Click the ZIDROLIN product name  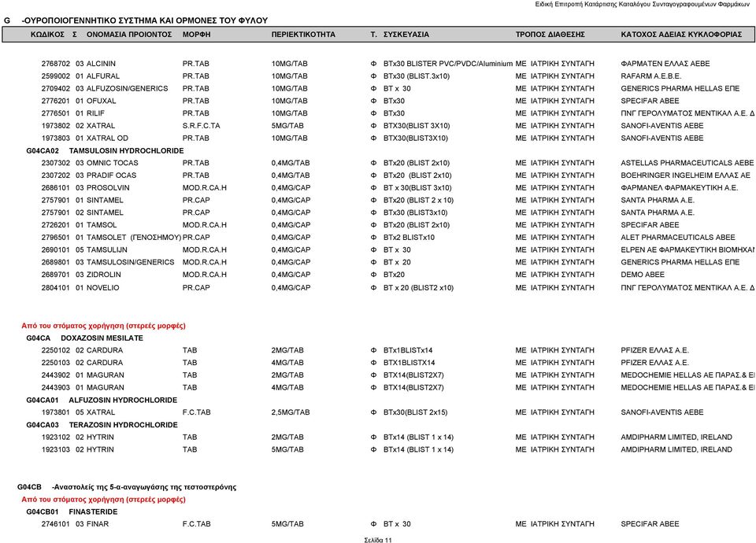pos(104,275)
